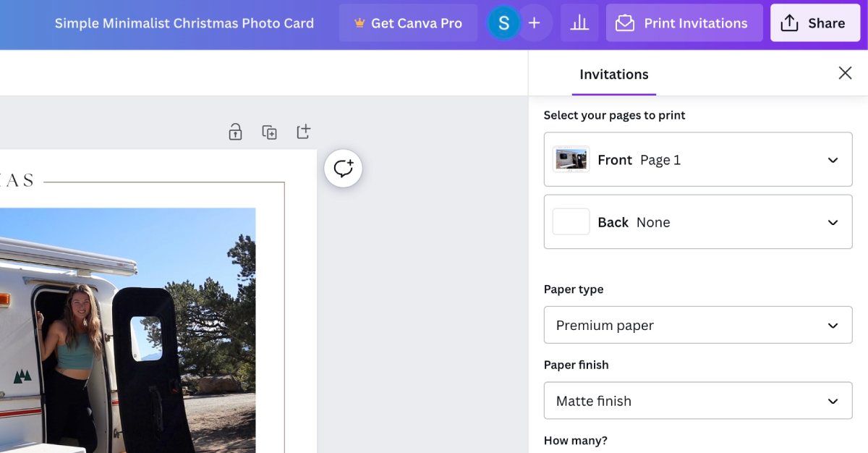Click the crown icon next to Get Canva Pro
868x453 pixels.
[359, 22]
